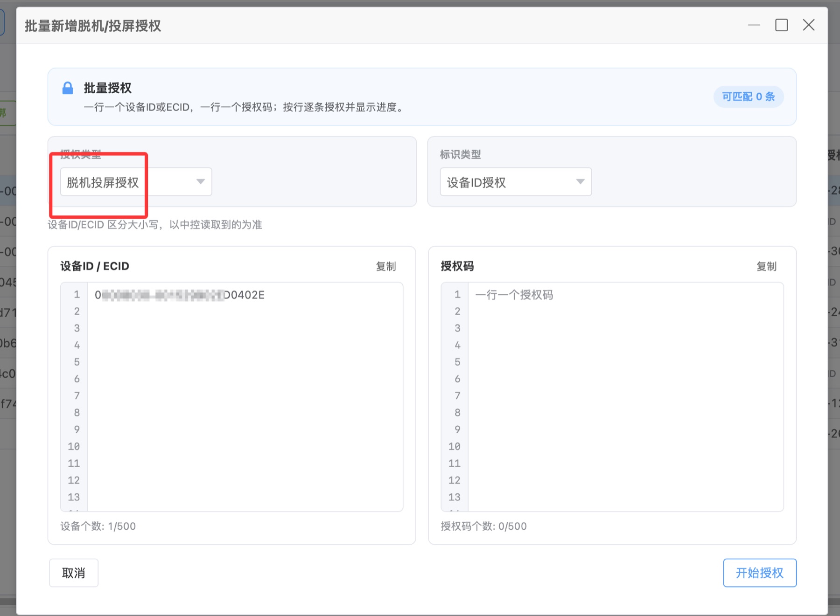The height and width of the screenshot is (616, 840).
Task: Click the 开始授权 button
Action: tap(760, 573)
